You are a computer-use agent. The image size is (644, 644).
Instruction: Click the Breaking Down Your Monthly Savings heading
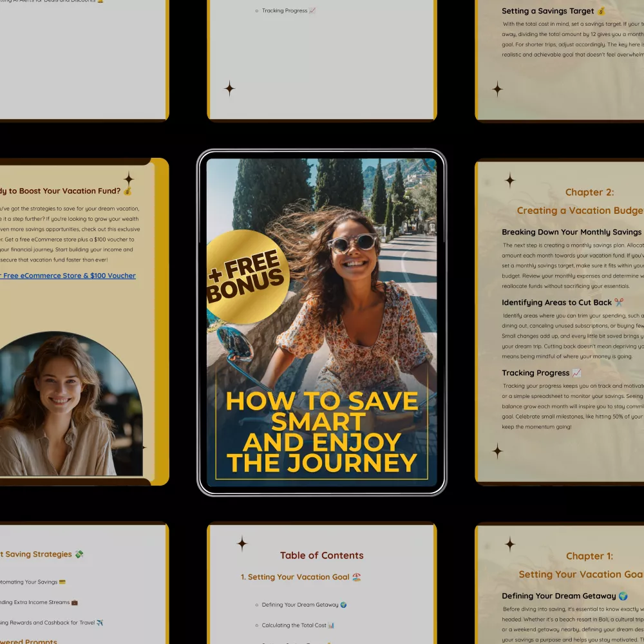point(571,232)
